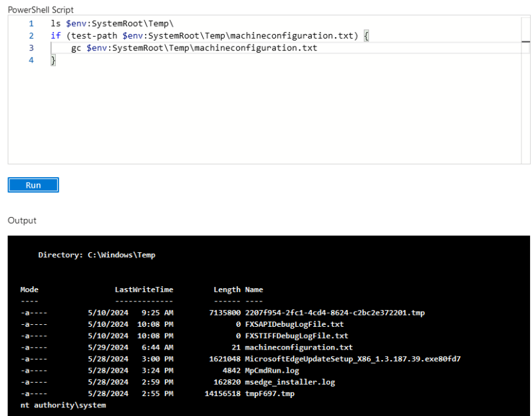Viewport: 532px width, 416px height.
Task: Click script line 1 'ls $env:SystemRoot\Temp\'
Action: point(112,23)
